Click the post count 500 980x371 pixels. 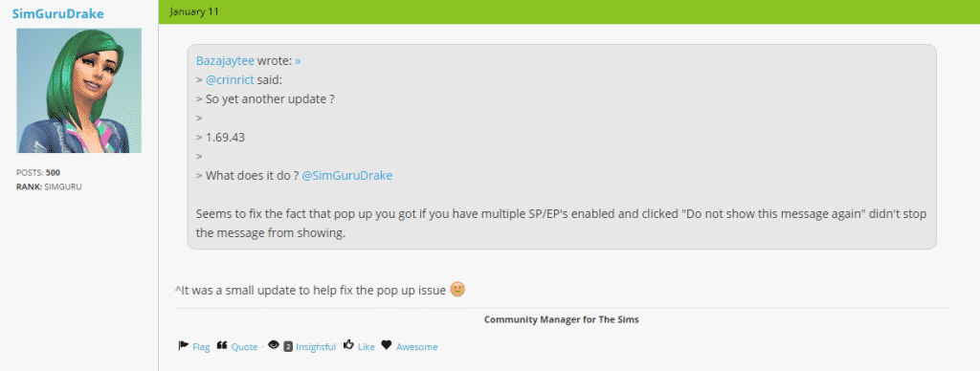point(54,173)
